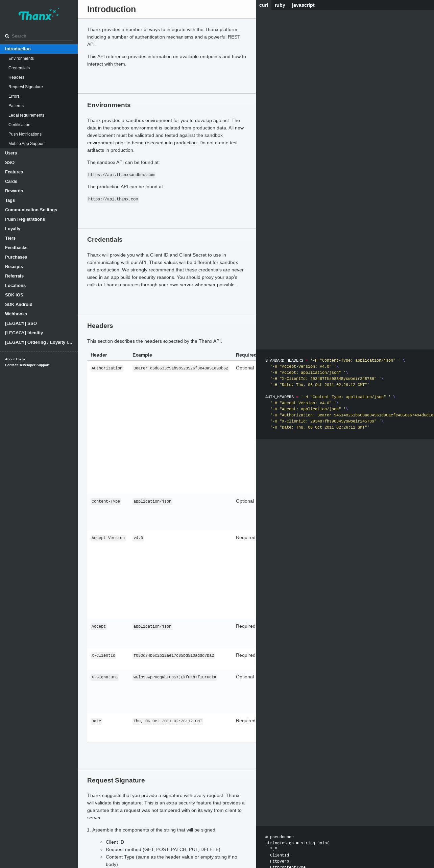Go to Headers in sidebar

pos(39,77)
